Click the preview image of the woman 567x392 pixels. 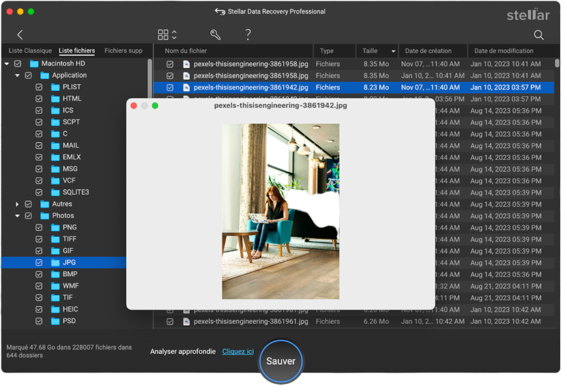(x=280, y=211)
